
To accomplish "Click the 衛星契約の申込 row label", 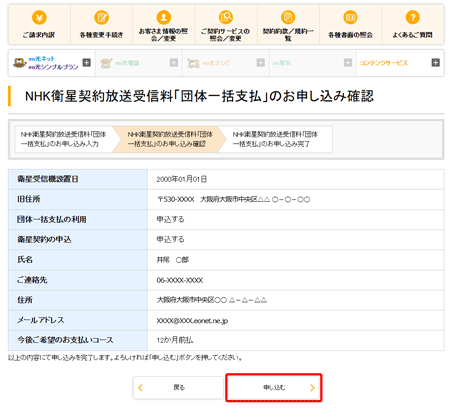I will point(44,239).
